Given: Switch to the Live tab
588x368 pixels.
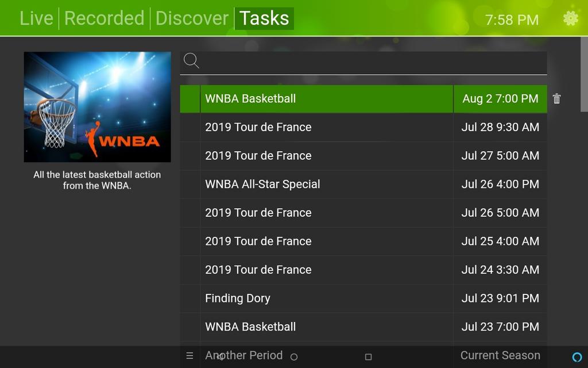Looking at the screenshot, I should [x=36, y=18].
